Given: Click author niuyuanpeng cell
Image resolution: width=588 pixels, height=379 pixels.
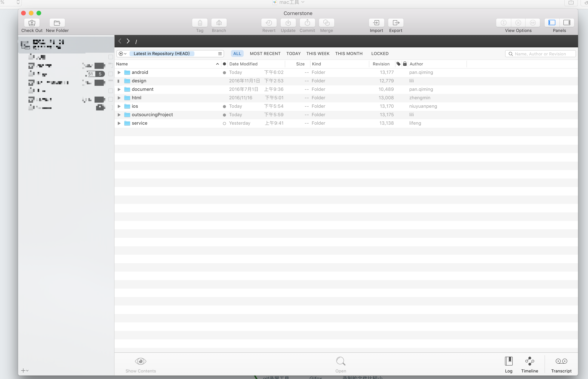Looking at the screenshot, I should coord(423,106).
